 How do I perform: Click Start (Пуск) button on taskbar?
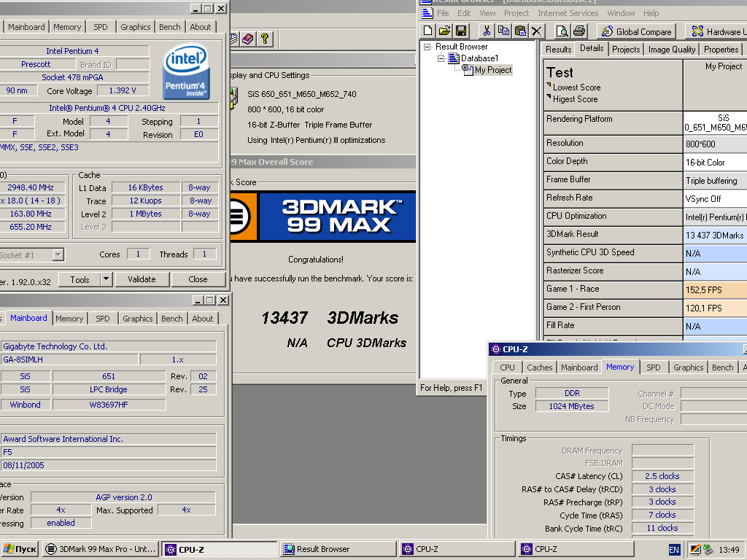tap(20, 549)
